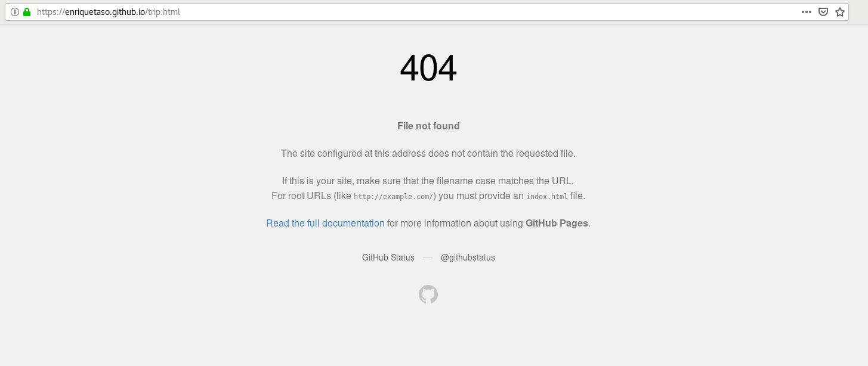Visit the @githubstatus link
Viewport: 868px width, 366px height.
[x=468, y=258]
